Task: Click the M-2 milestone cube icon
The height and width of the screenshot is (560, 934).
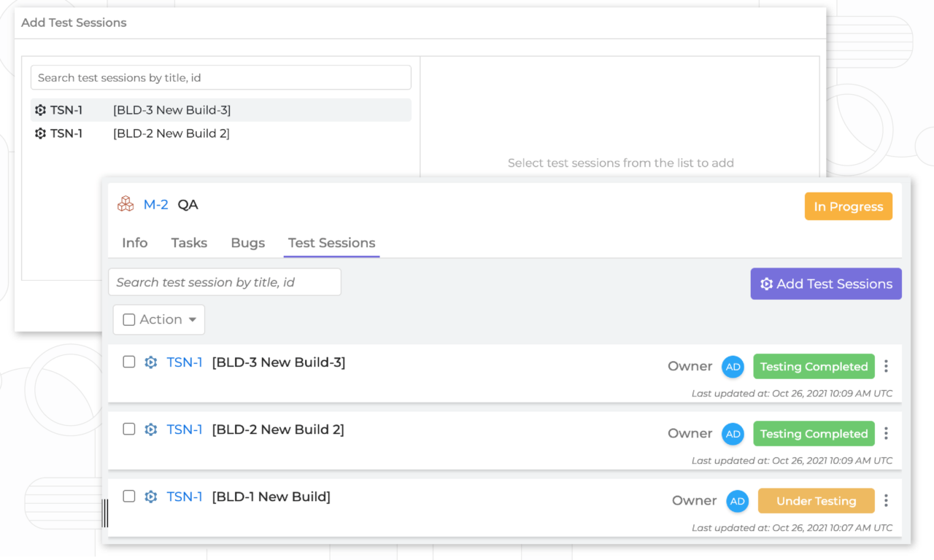Action: click(x=126, y=204)
